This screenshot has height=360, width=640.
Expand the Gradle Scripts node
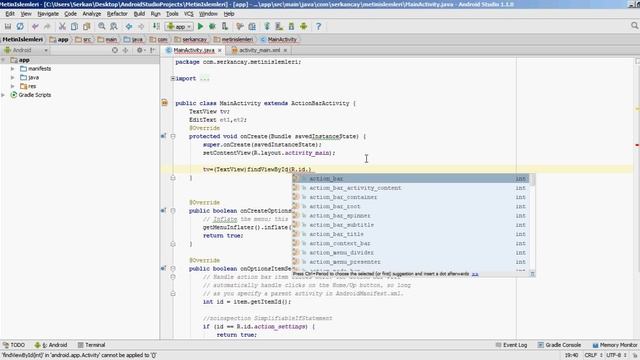coord(3,95)
